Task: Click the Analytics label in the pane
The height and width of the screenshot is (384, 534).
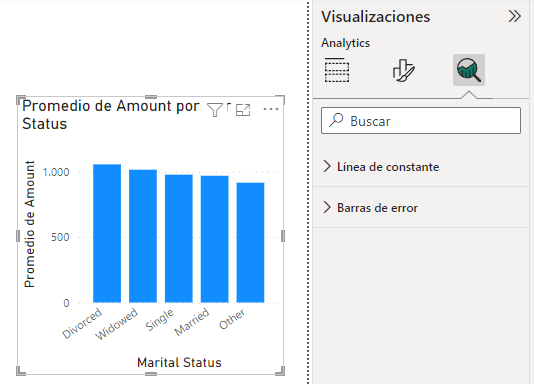Action: coord(345,43)
